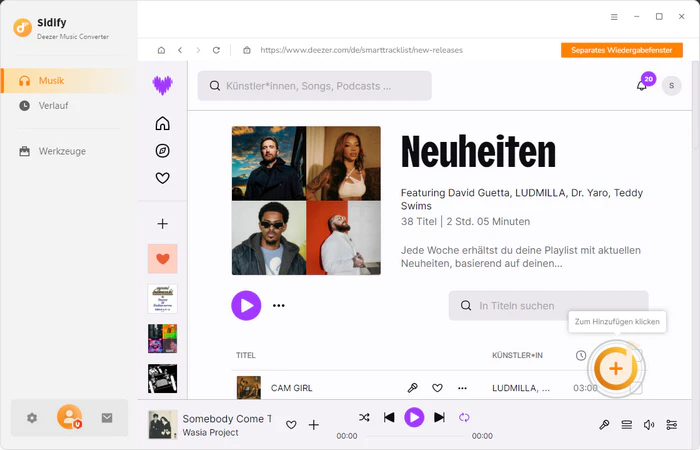Click the Deezer URL address text

pos(361,50)
